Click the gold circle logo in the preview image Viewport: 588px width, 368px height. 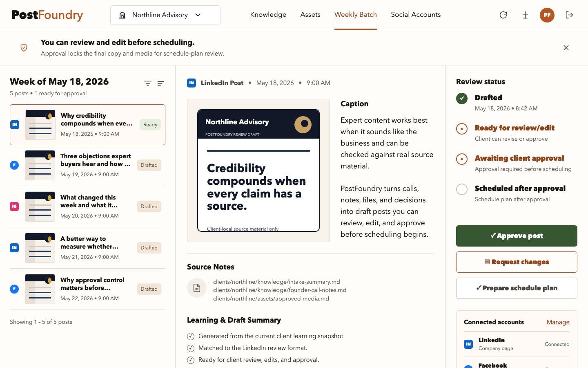coord(303,124)
